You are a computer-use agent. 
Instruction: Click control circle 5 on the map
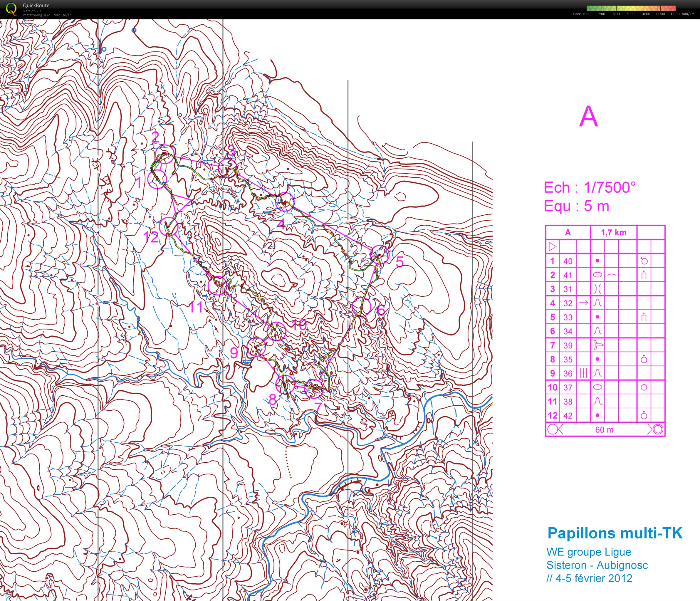(x=380, y=255)
